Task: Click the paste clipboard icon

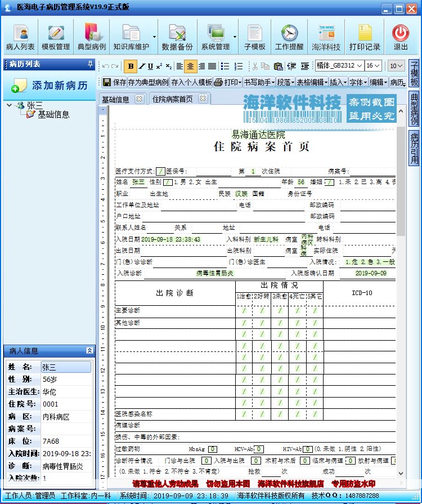Action: click(278, 66)
